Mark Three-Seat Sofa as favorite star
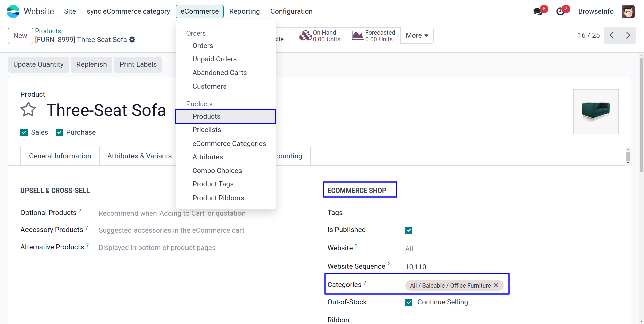The width and height of the screenshot is (644, 324). coord(28,110)
